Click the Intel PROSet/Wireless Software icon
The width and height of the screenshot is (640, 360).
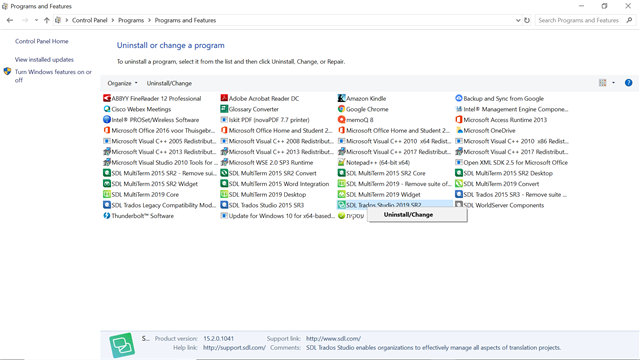tap(107, 120)
